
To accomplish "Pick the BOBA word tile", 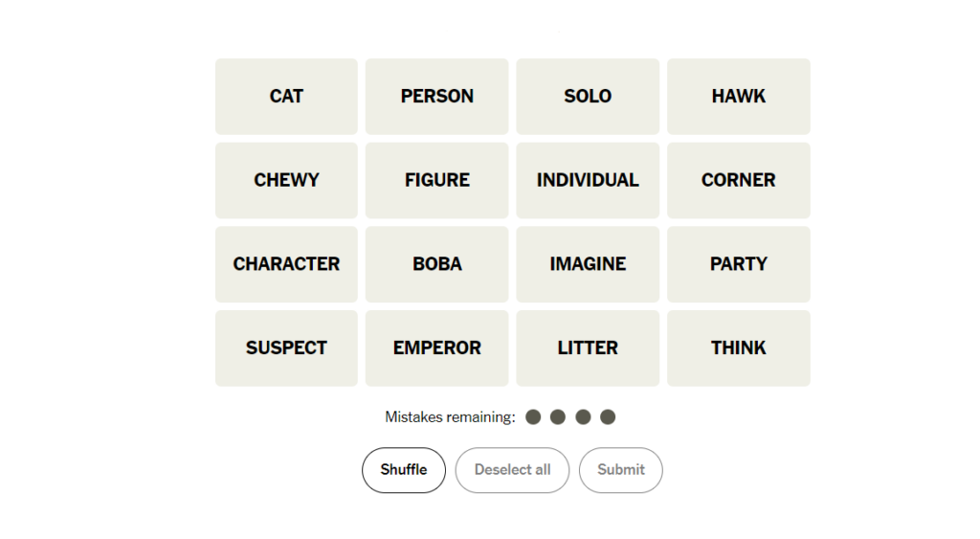I will [436, 263].
